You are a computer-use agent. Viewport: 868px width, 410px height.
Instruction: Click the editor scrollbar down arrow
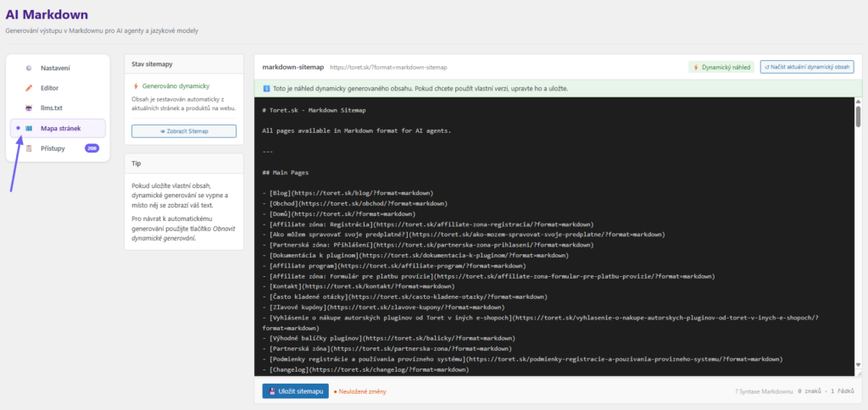pos(858,365)
